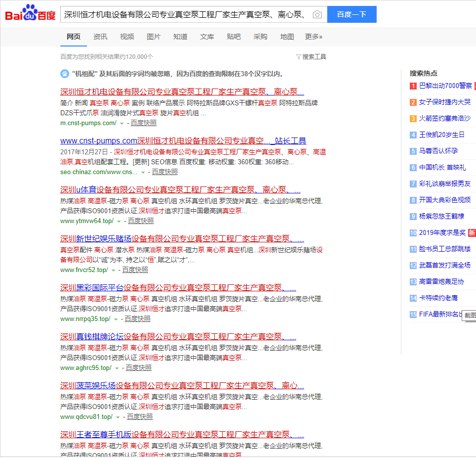The image size is (476, 458).
Task: Expand dropdown next to www.qdcvu81.top
Action: tap(118, 417)
